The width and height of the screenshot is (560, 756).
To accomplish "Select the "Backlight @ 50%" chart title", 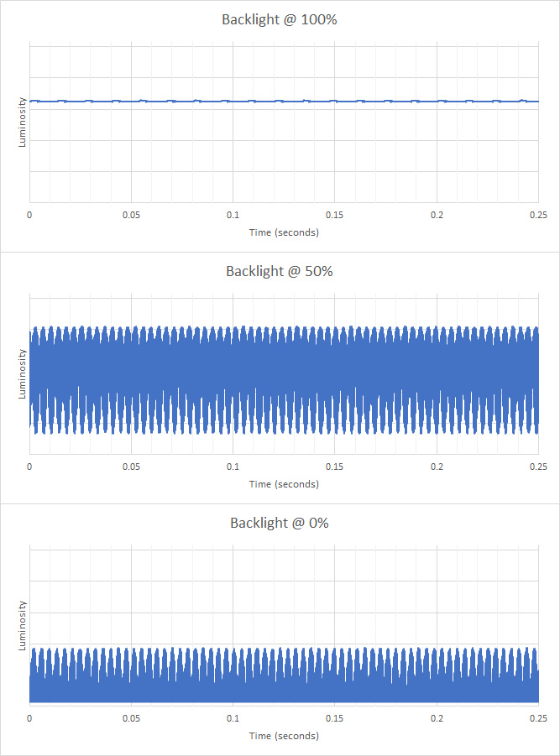I will pyautogui.click(x=280, y=271).
